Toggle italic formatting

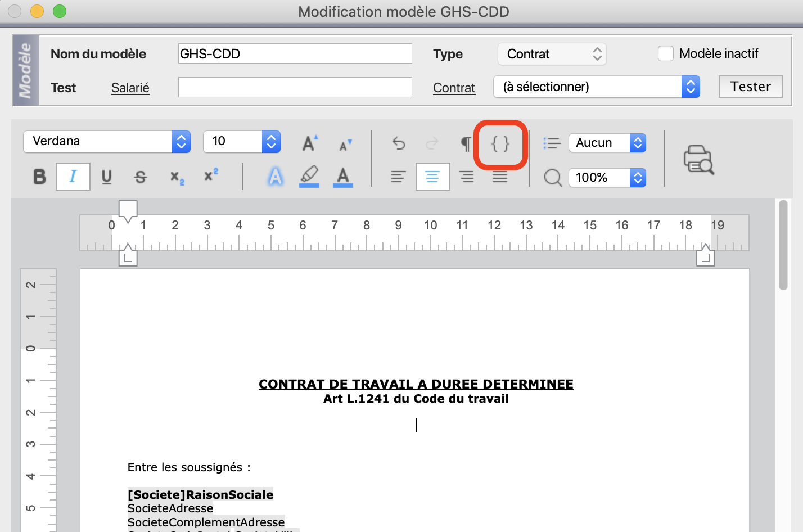(73, 177)
